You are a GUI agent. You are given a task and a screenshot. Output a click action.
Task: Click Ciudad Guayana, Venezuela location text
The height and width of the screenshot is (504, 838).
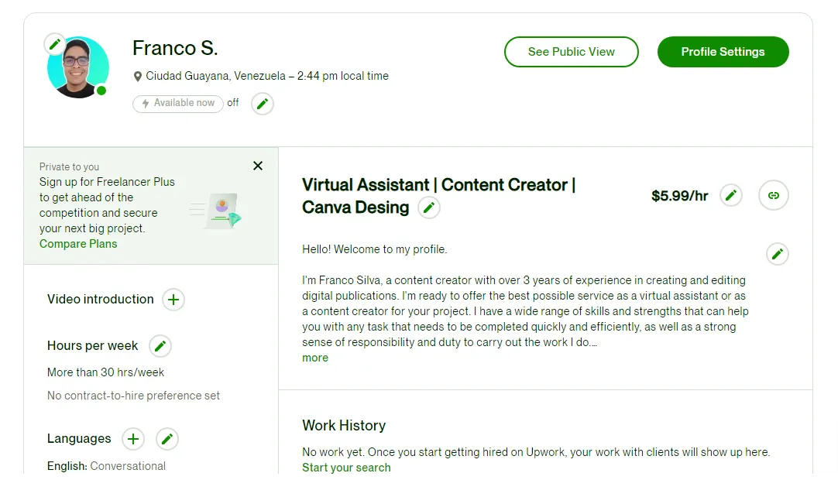pyautogui.click(x=216, y=76)
